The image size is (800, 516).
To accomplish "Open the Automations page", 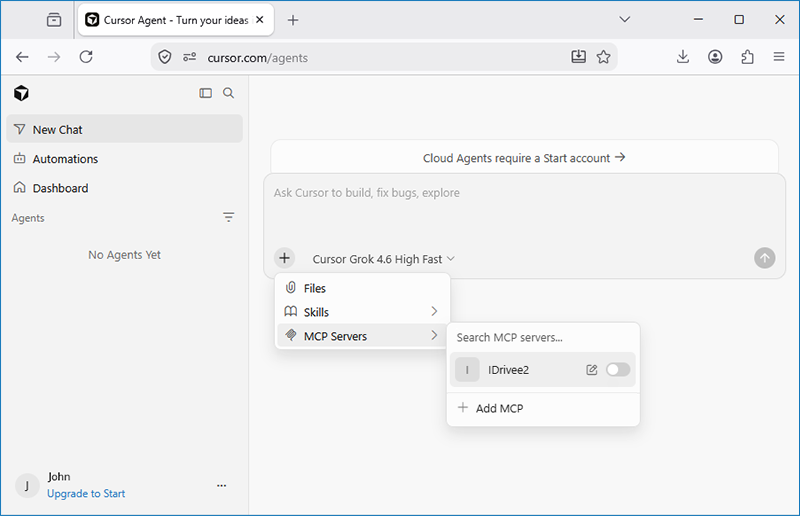I will tap(124, 159).
